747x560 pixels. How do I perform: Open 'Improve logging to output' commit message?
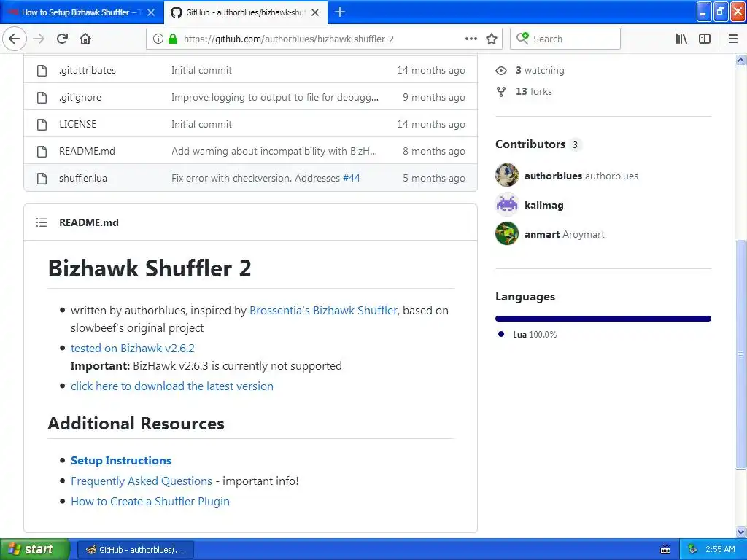(x=275, y=98)
